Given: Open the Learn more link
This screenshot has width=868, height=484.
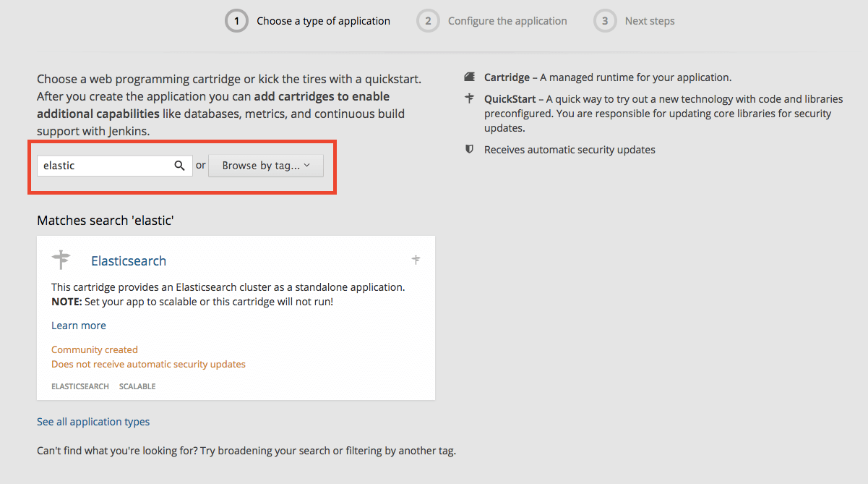Looking at the screenshot, I should [79, 326].
